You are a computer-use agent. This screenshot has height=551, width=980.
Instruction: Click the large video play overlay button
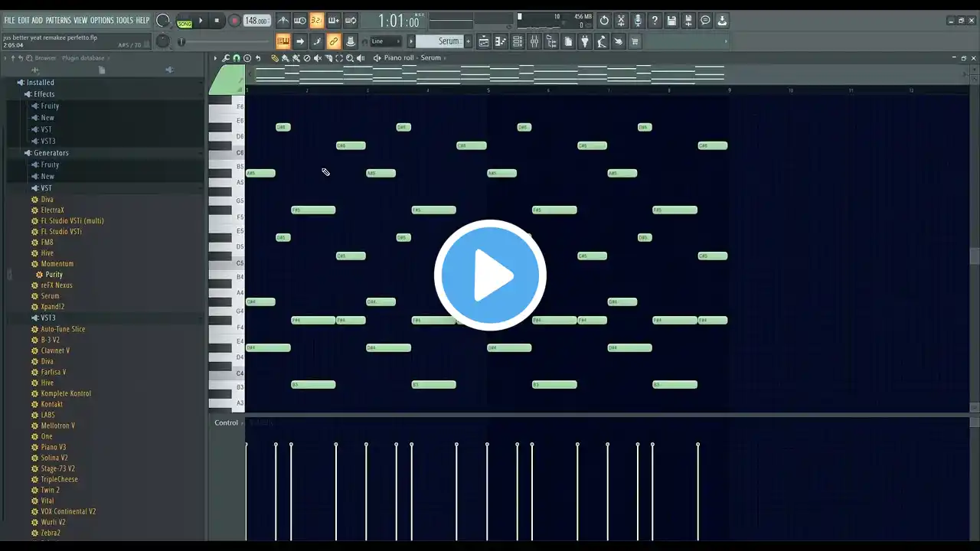point(490,275)
